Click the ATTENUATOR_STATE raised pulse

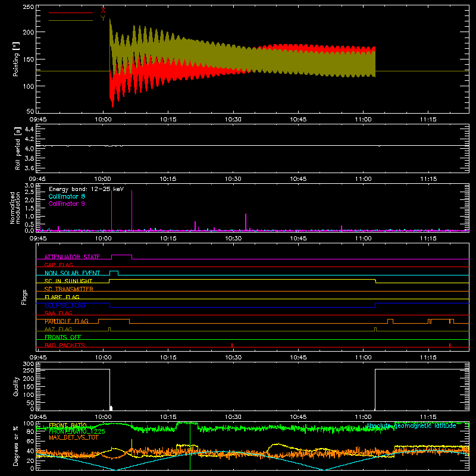[x=122, y=257]
